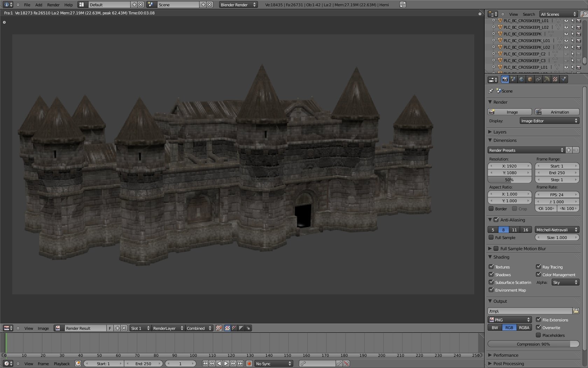Open the Blender Render engine dropdown
Viewport: 588px width, 368px height.
238,5
